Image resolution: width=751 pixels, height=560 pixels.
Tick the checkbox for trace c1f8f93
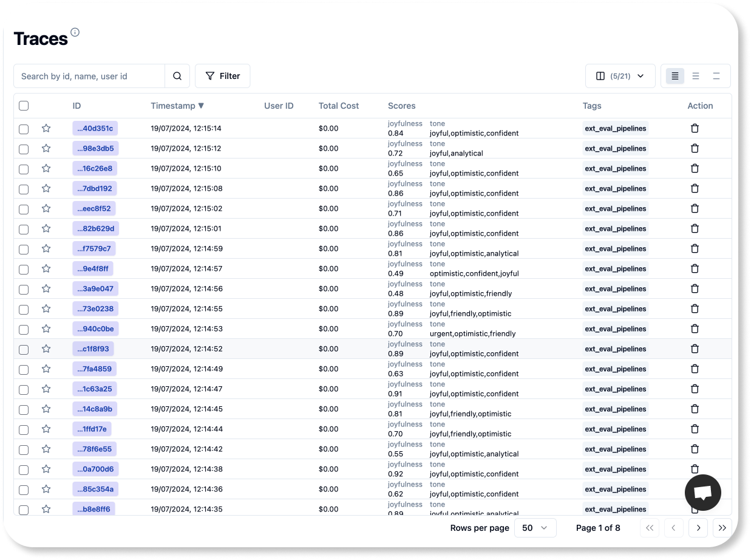24,349
